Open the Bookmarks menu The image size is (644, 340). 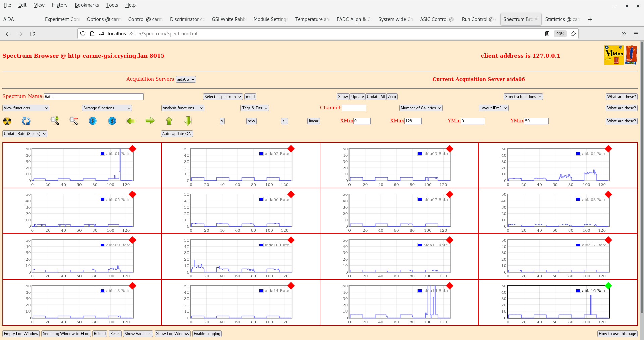[87, 5]
